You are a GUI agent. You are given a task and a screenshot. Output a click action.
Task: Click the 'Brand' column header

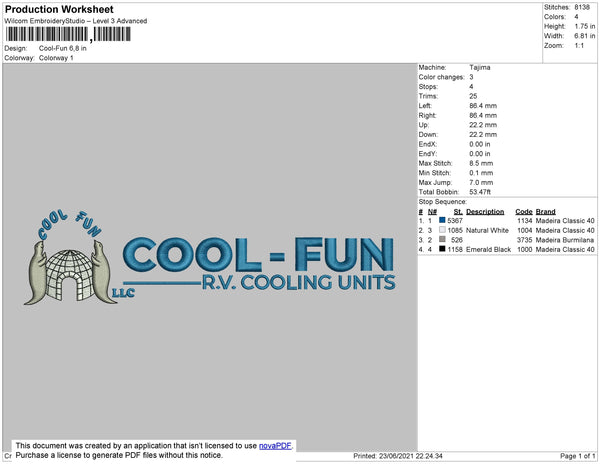(x=546, y=212)
